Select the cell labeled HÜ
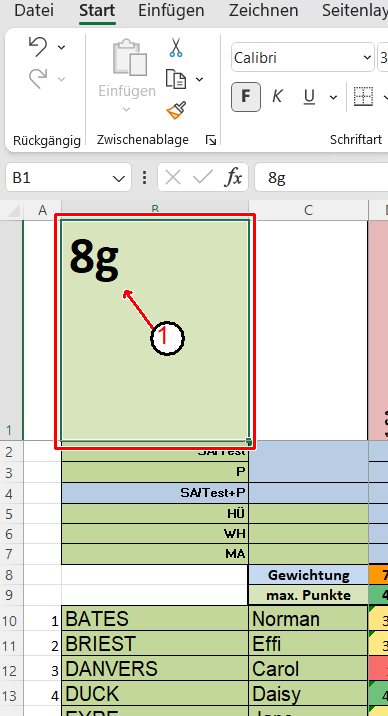 (x=155, y=514)
